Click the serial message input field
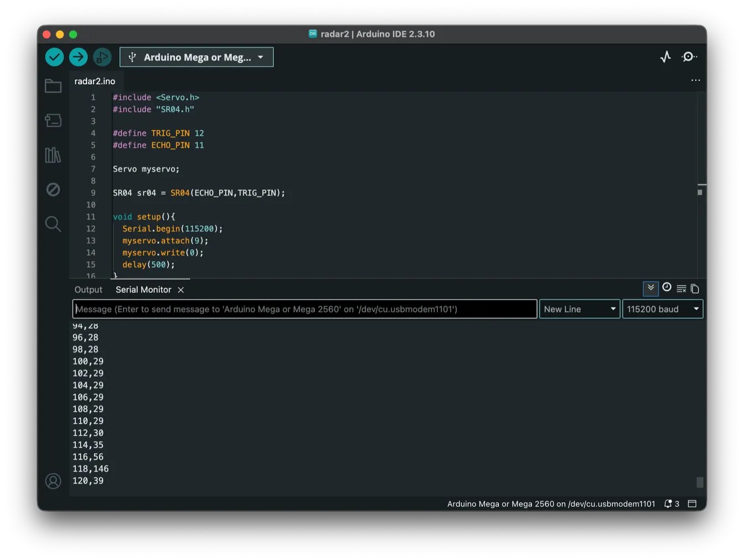744x560 pixels. (x=305, y=309)
